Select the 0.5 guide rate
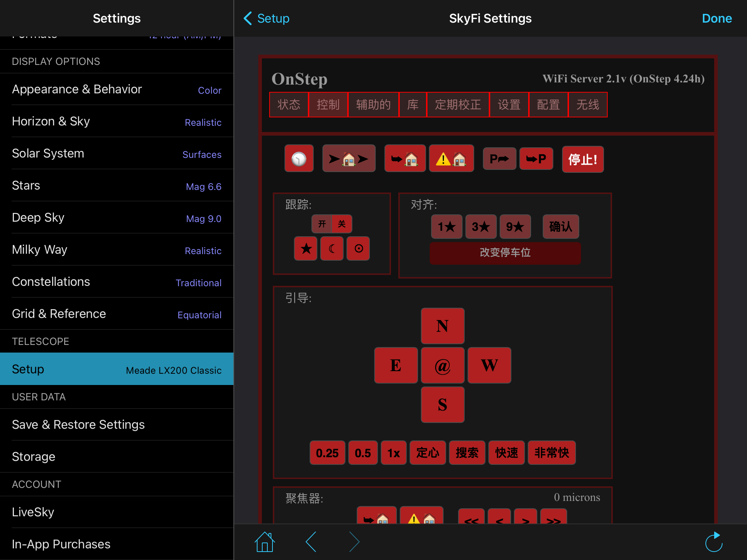The width and height of the screenshot is (747, 560). (363, 453)
